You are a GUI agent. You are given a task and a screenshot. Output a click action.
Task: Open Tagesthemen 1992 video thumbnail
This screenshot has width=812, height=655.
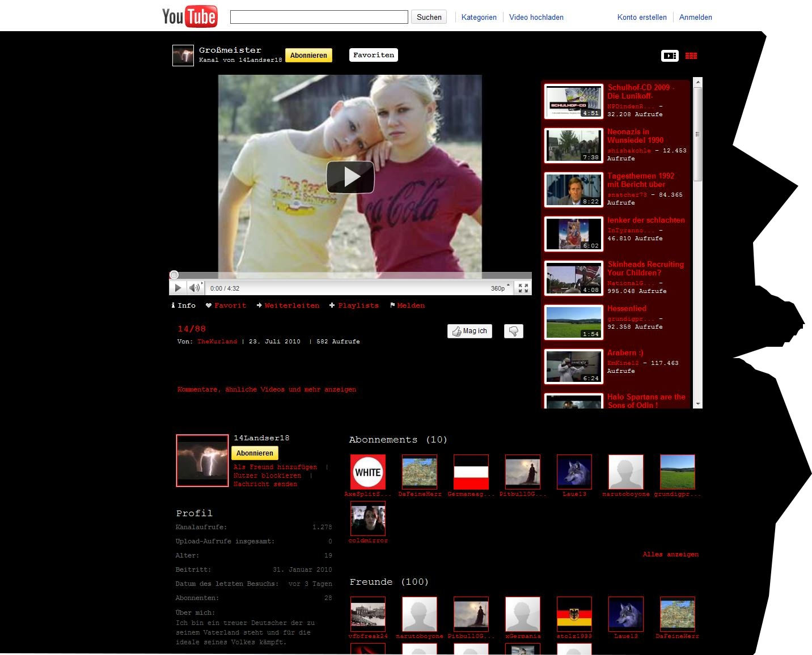[x=573, y=190]
